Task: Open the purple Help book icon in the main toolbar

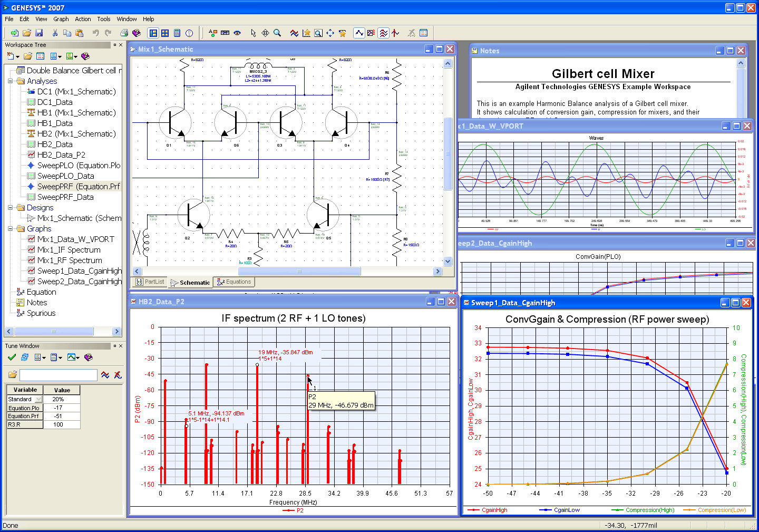Action: [x=137, y=33]
